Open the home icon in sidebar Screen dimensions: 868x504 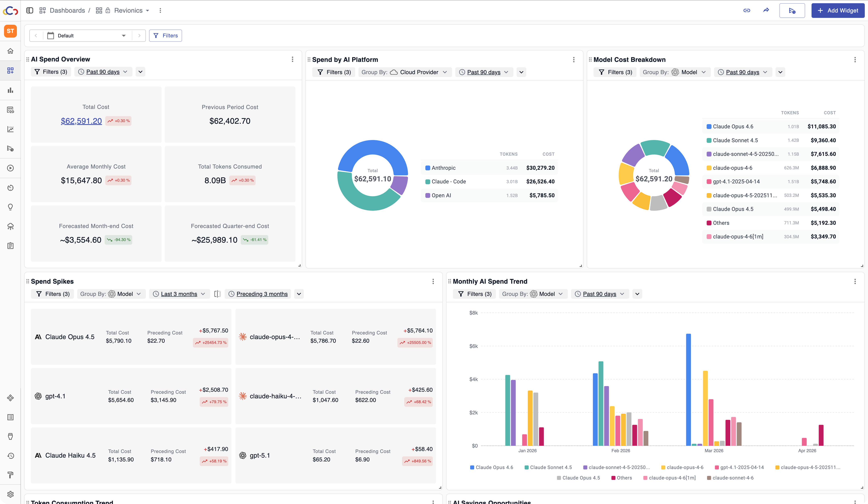[10, 51]
